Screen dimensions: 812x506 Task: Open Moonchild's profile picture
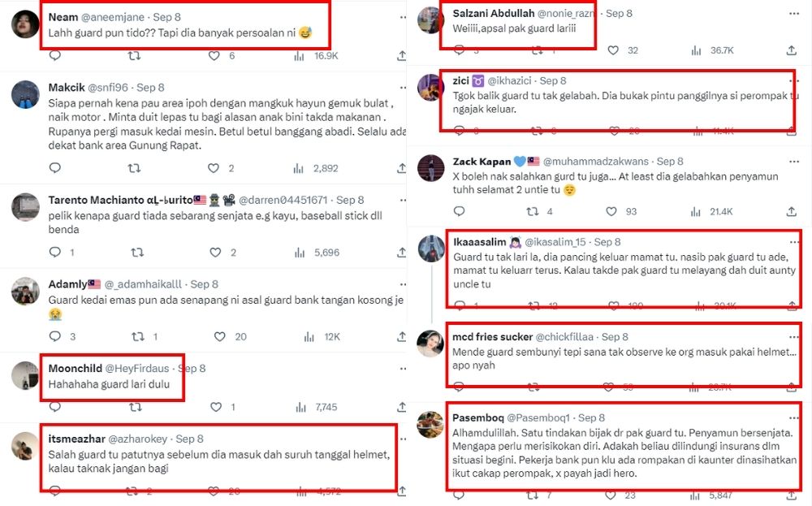(25, 375)
